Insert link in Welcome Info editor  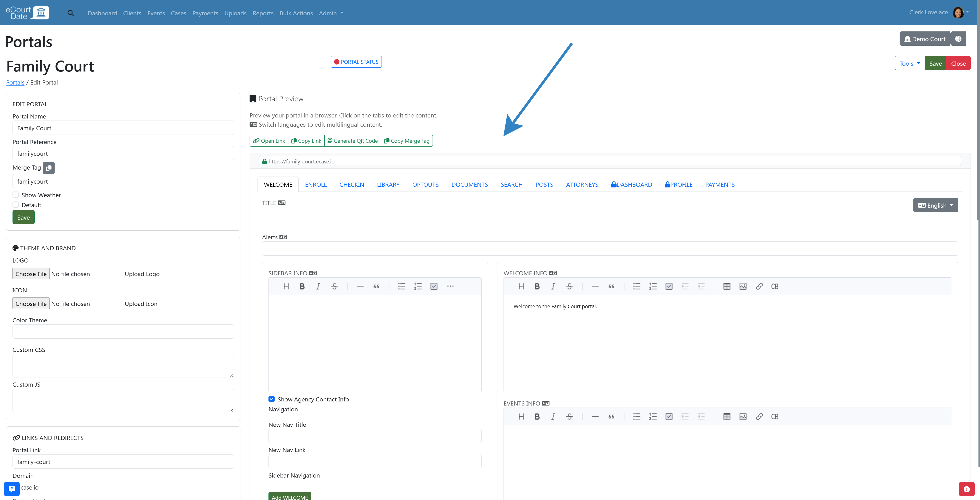point(759,286)
